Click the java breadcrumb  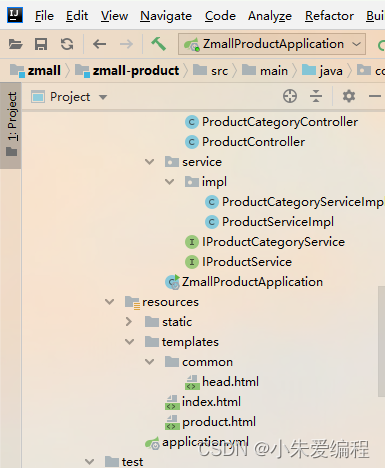pyautogui.click(x=322, y=71)
